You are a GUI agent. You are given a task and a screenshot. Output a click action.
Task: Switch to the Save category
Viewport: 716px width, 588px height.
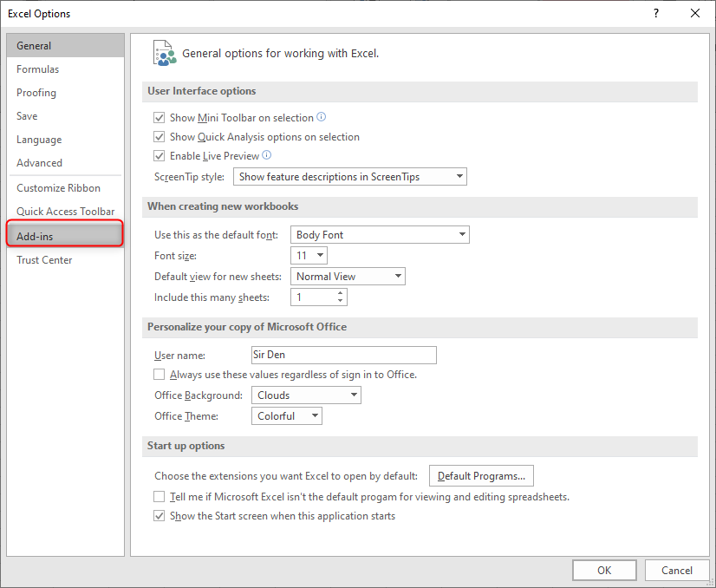65,116
